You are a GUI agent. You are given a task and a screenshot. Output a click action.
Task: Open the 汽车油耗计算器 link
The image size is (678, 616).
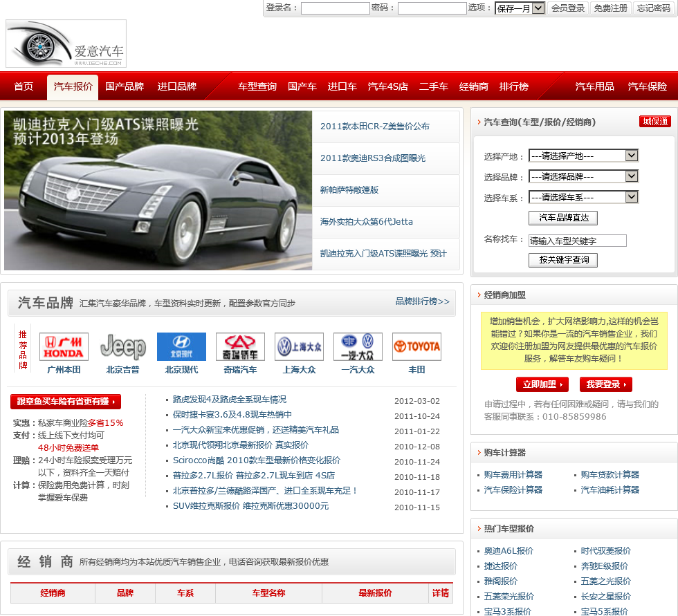pyautogui.click(x=610, y=489)
